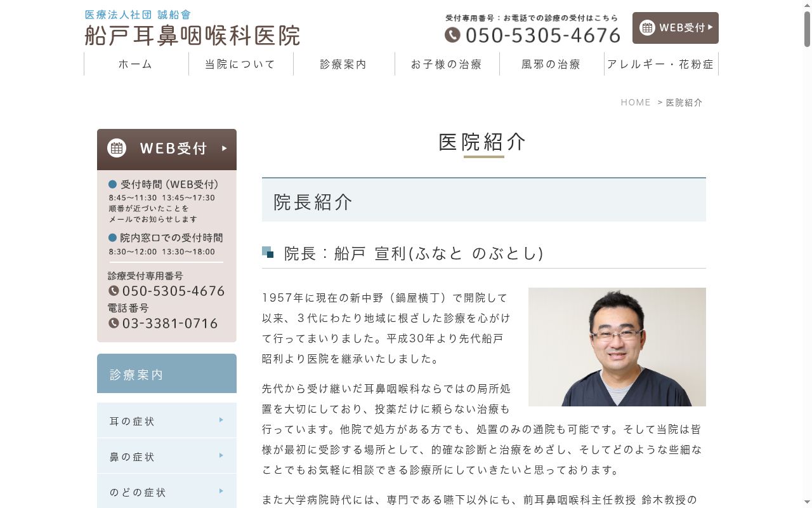
Task: Click the 船戸耳鼻咽喉科医院 site logo
Action: click(x=192, y=35)
